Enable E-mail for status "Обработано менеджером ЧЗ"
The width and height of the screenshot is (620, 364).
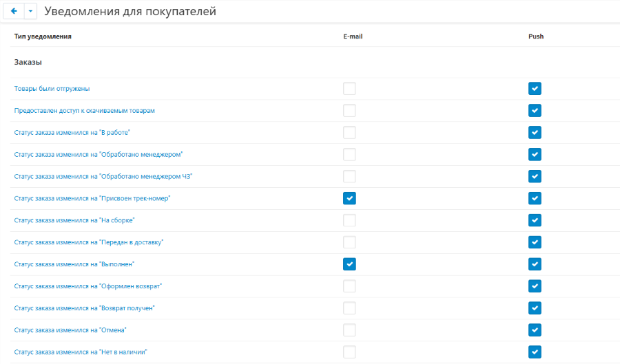click(349, 176)
